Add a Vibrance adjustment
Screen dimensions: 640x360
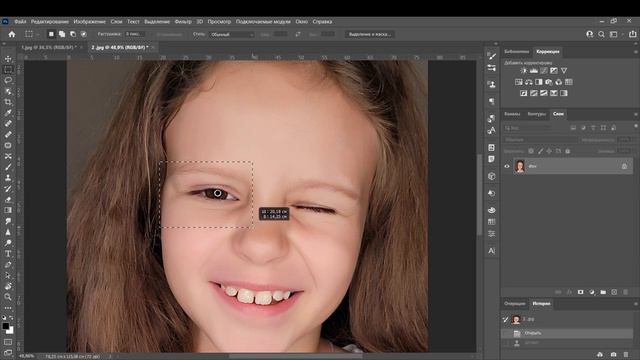(x=564, y=71)
